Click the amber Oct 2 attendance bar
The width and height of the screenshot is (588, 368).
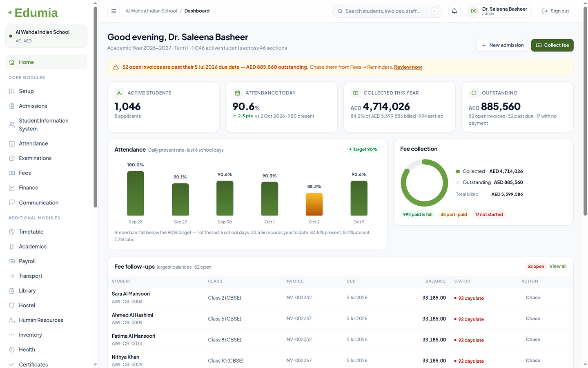click(314, 204)
